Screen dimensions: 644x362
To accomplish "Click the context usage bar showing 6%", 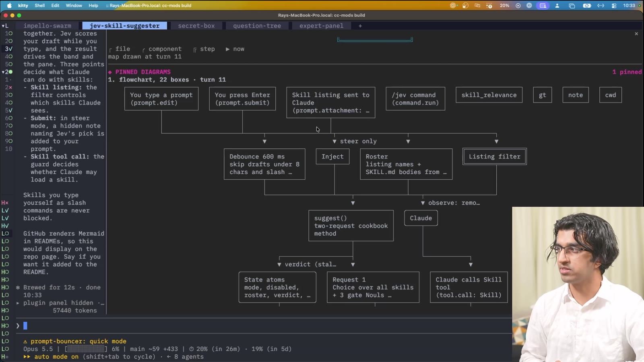I will (x=86, y=349).
